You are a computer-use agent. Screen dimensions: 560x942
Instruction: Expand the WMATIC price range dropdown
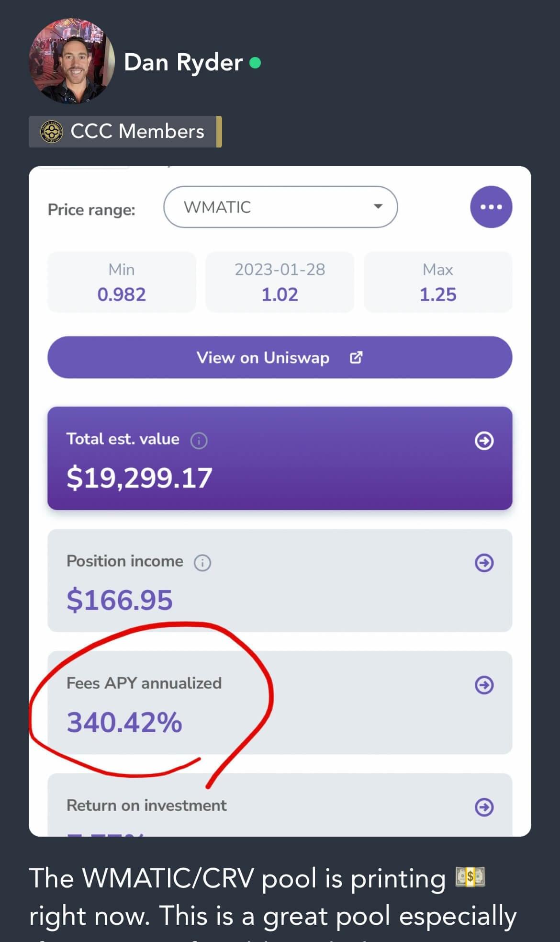(280, 207)
